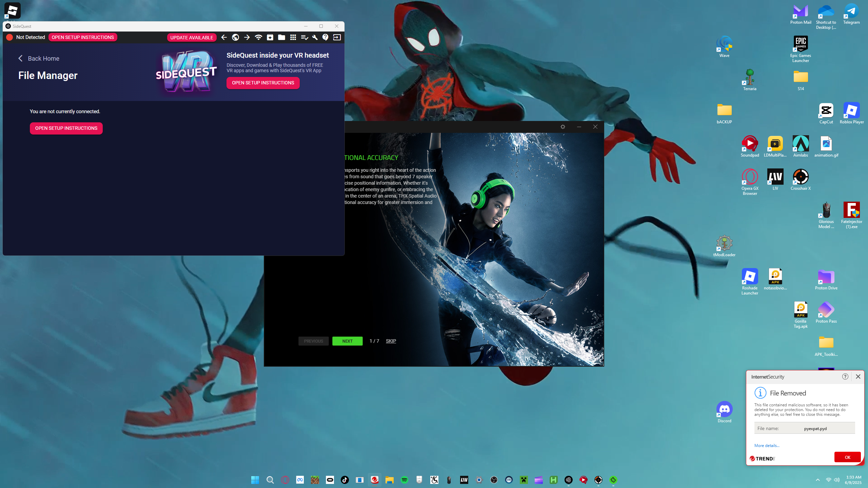Expand the hidden system tray icons chevron

(x=817, y=480)
